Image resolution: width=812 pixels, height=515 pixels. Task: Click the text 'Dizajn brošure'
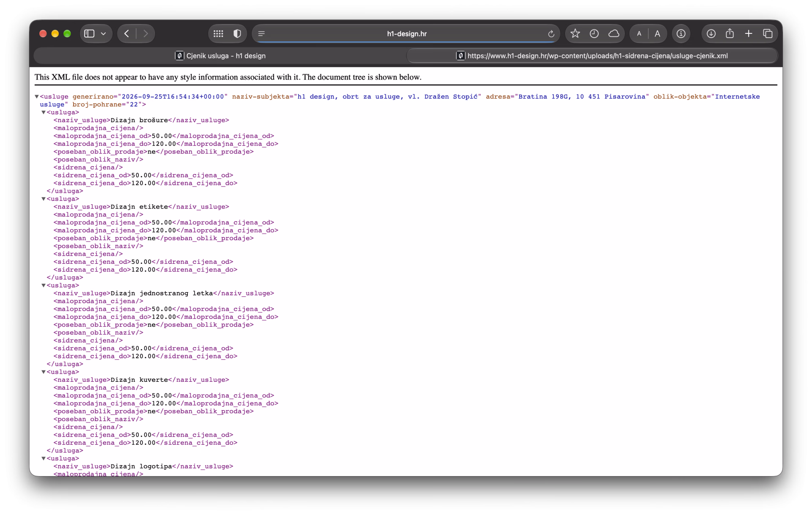tap(139, 120)
